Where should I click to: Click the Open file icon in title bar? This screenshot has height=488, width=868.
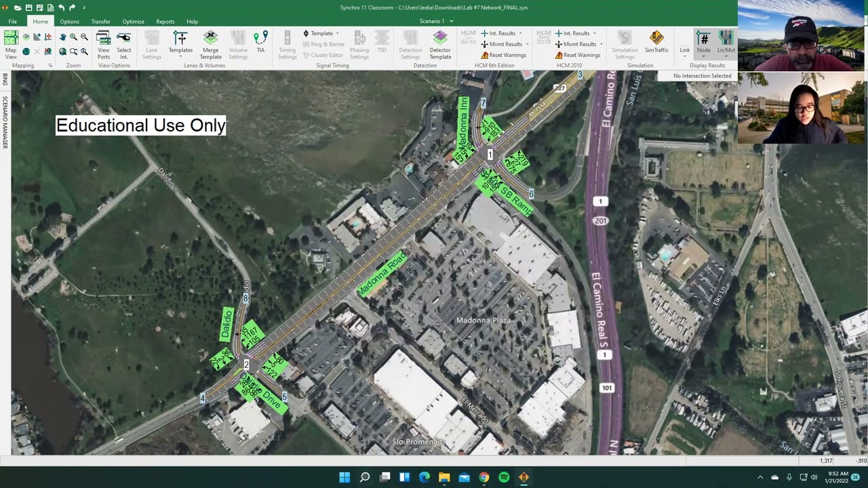point(18,7)
